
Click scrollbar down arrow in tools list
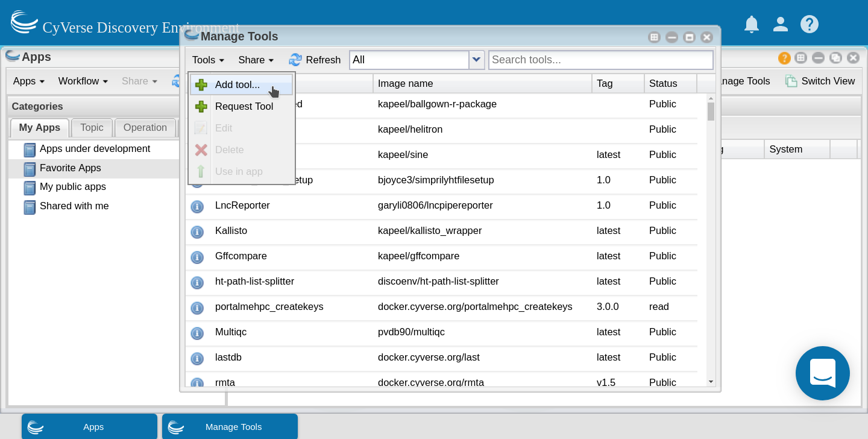point(711,382)
